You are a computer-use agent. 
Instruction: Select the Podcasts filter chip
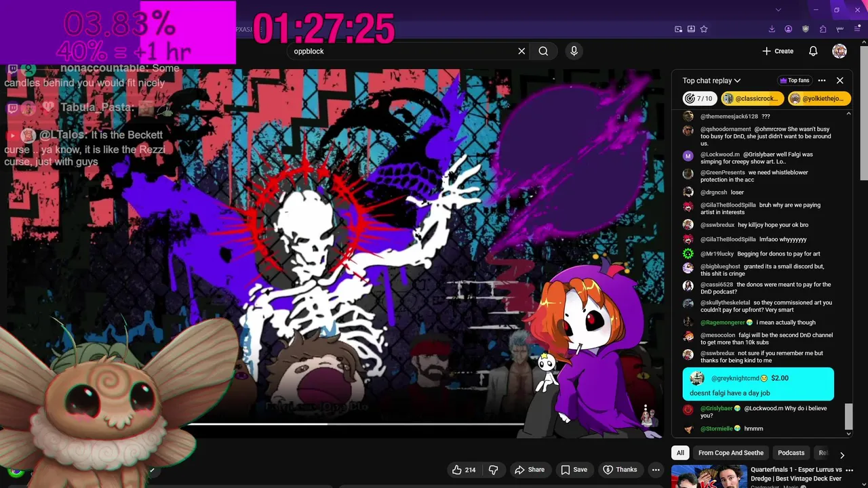[x=791, y=453]
